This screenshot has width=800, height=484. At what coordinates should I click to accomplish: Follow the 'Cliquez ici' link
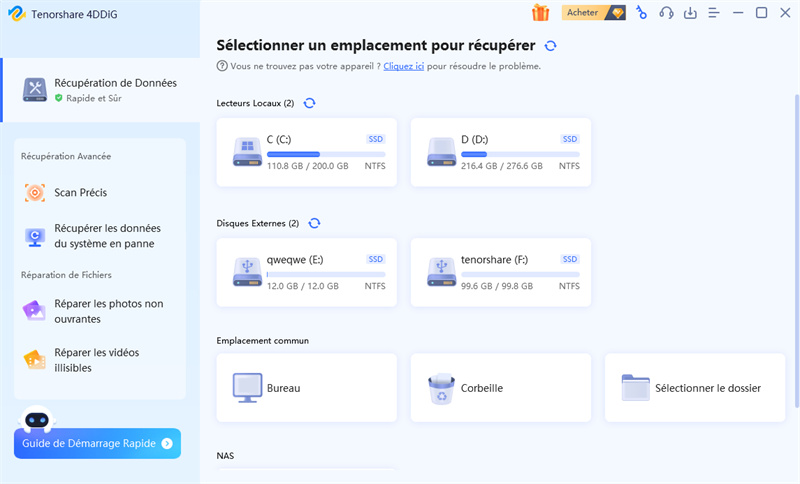[406, 66]
